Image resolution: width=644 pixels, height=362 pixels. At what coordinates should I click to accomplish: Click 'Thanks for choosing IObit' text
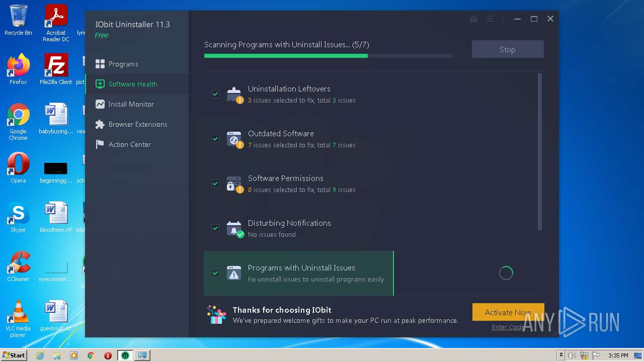[x=282, y=310]
